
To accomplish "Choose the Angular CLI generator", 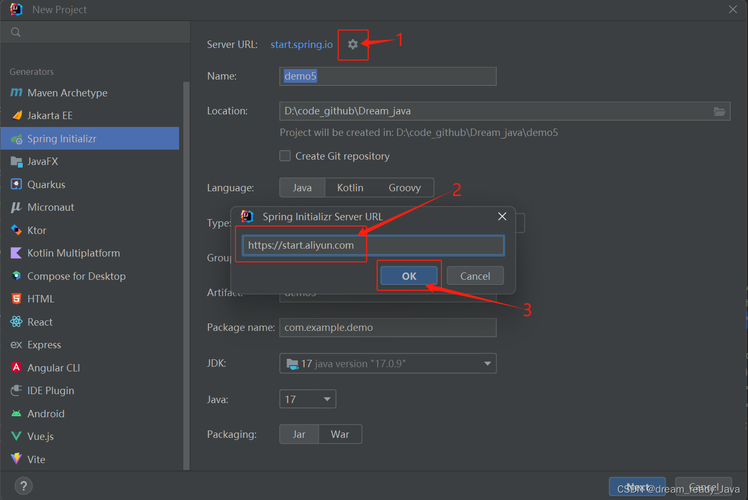I will coord(54,368).
